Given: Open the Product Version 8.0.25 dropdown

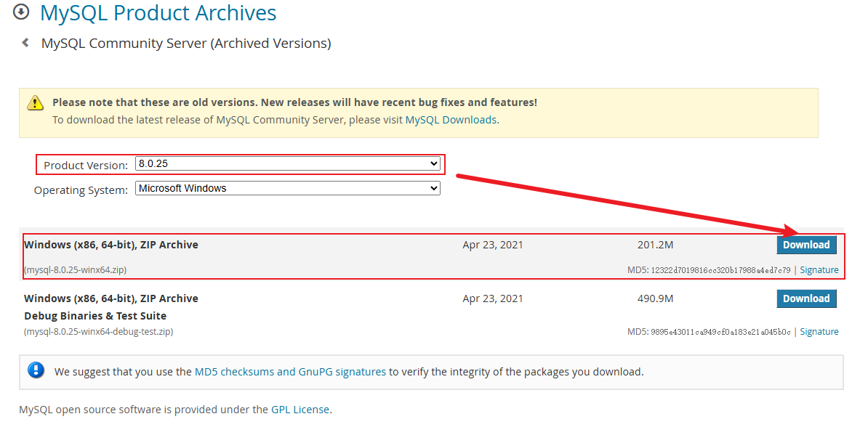Looking at the screenshot, I should (287, 163).
